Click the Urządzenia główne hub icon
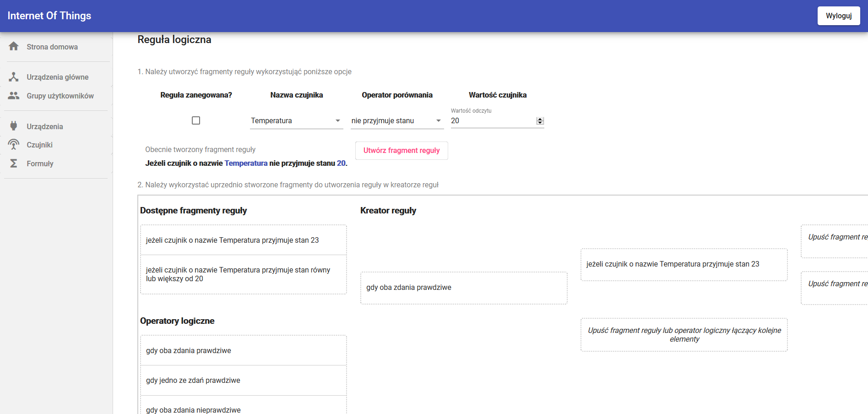Viewport: 868px width, 414px height. coord(14,77)
